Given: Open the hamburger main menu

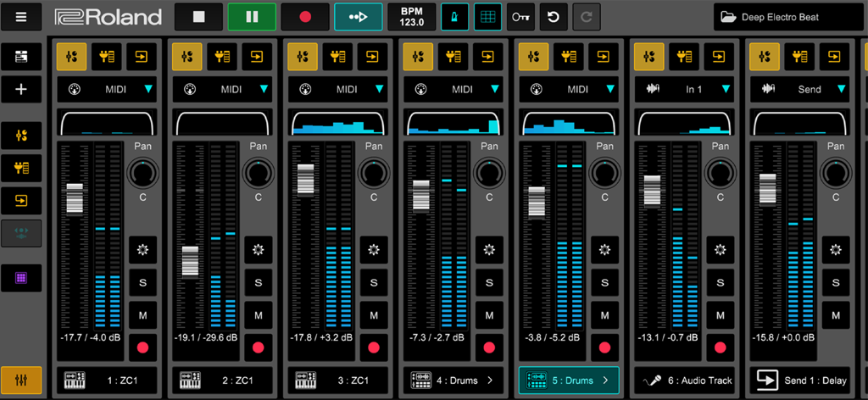Looking at the screenshot, I should [21, 17].
